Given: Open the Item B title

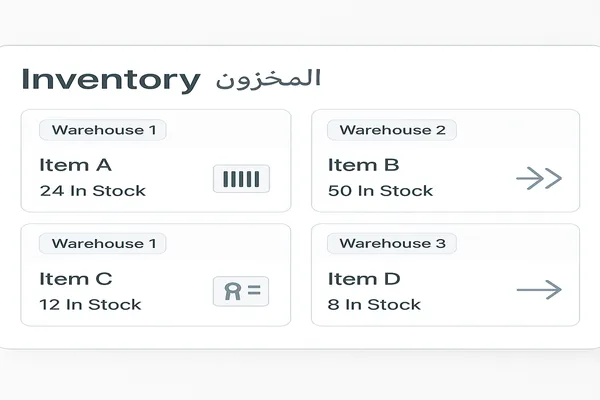Looking at the screenshot, I should pyautogui.click(x=364, y=165).
